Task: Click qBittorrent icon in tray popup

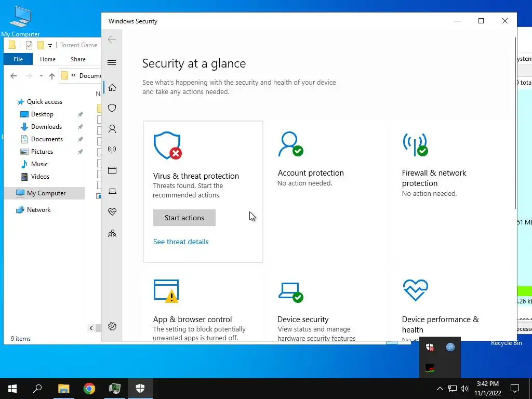Action: (x=450, y=347)
